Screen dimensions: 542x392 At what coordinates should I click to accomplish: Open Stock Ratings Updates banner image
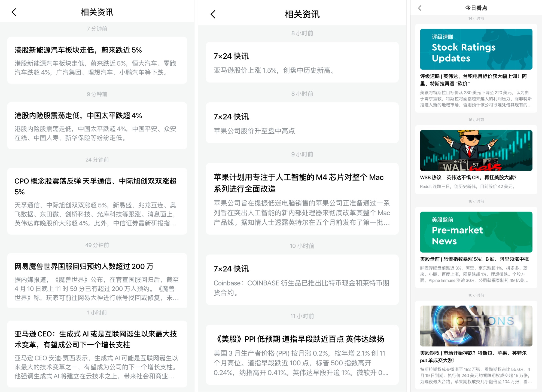[x=476, y=49]
